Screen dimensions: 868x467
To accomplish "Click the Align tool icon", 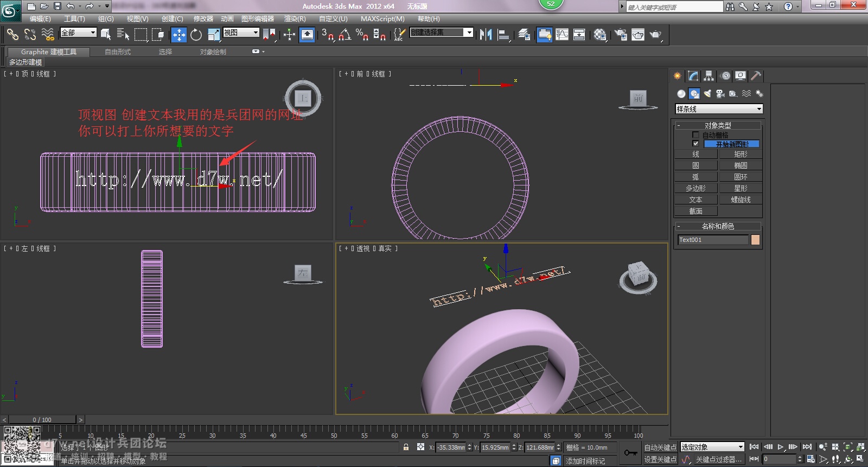I will [504, 35].
